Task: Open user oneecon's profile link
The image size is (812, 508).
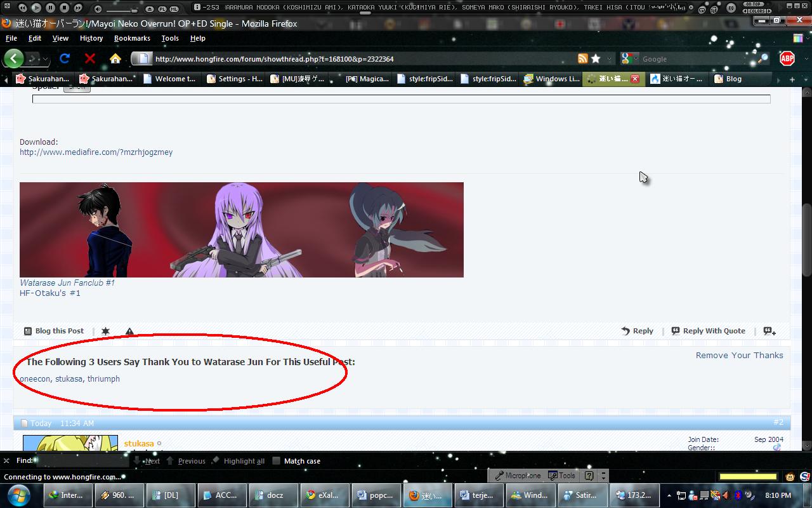Action: (35, 379)
